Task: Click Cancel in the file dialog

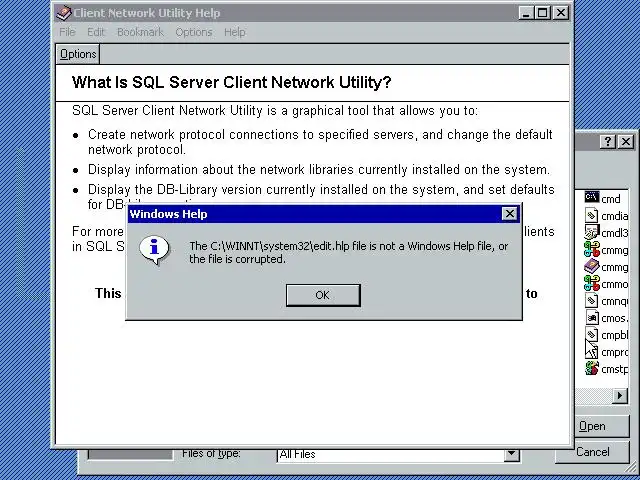Action: coord(593,452)
